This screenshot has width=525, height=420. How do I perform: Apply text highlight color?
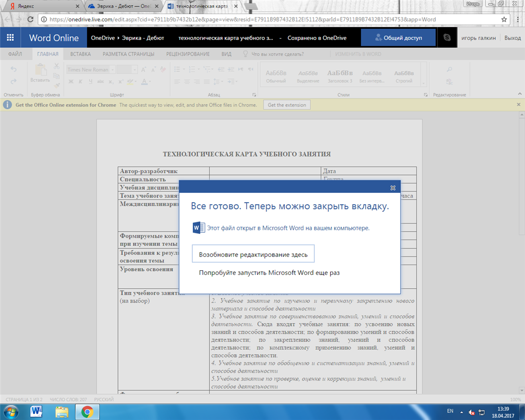130,82
